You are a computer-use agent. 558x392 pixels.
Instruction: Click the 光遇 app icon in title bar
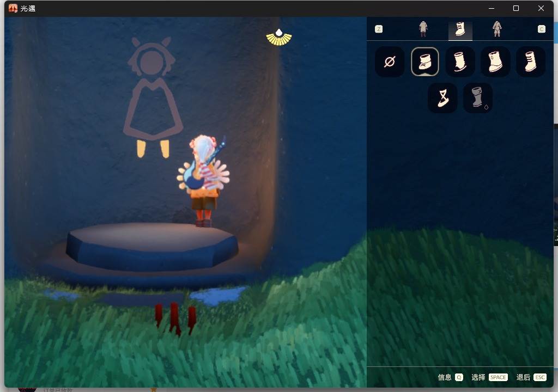[x=13, y=8]
